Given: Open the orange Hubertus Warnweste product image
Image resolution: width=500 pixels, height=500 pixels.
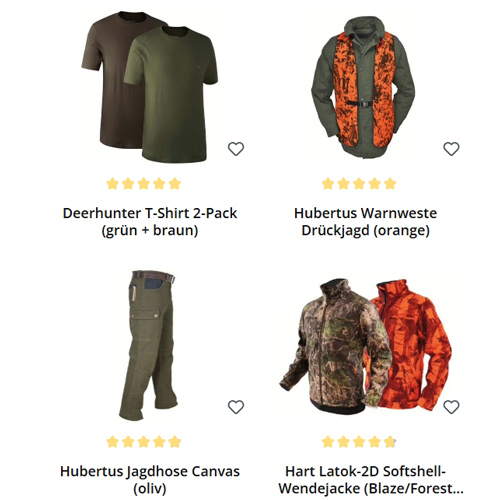Looking at the screenshot, I should (x=364, y=87).
